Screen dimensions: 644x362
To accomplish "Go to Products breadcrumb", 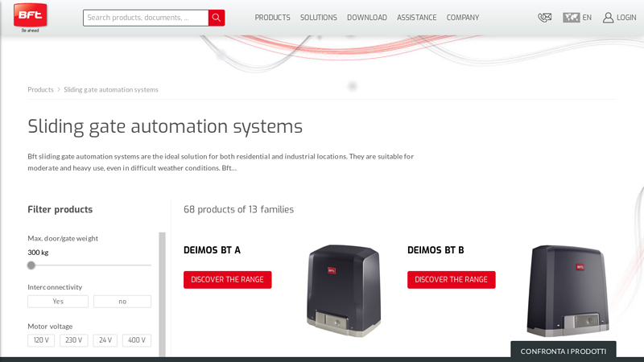I will click(x=41, y=89).
